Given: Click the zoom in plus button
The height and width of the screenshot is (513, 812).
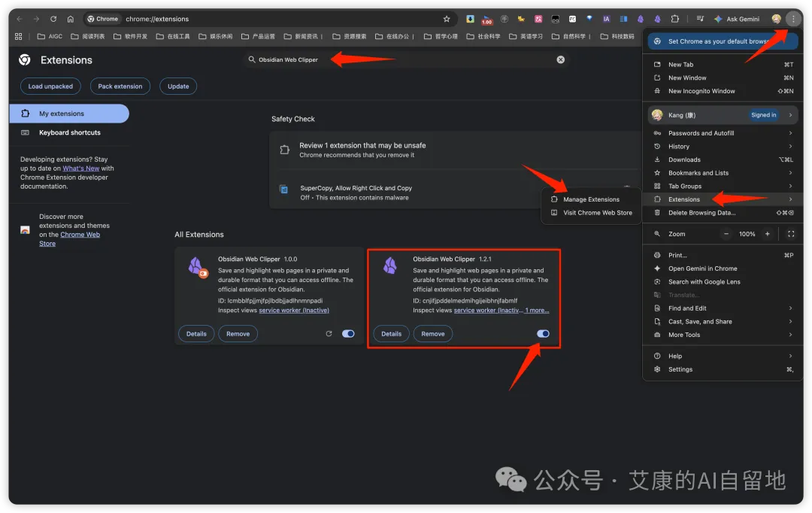Looking at the screenshot, I should [x=767, y=234].
